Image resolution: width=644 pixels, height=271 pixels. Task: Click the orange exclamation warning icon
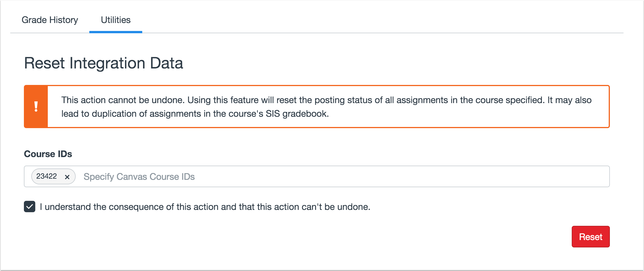(x=36, y=107)
